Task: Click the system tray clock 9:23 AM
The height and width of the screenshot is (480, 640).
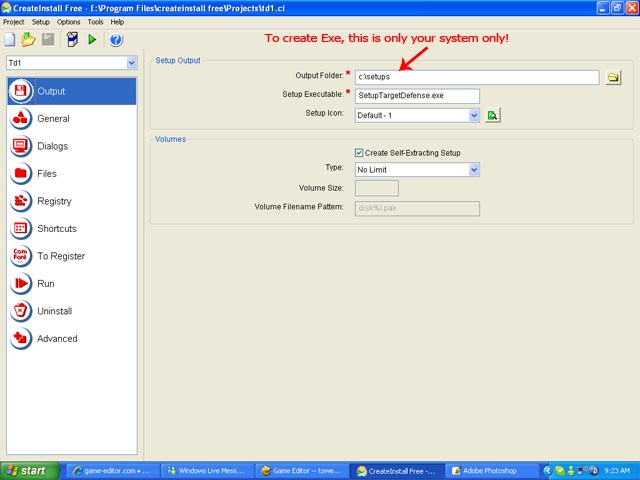Action: [x=617, y=471]
